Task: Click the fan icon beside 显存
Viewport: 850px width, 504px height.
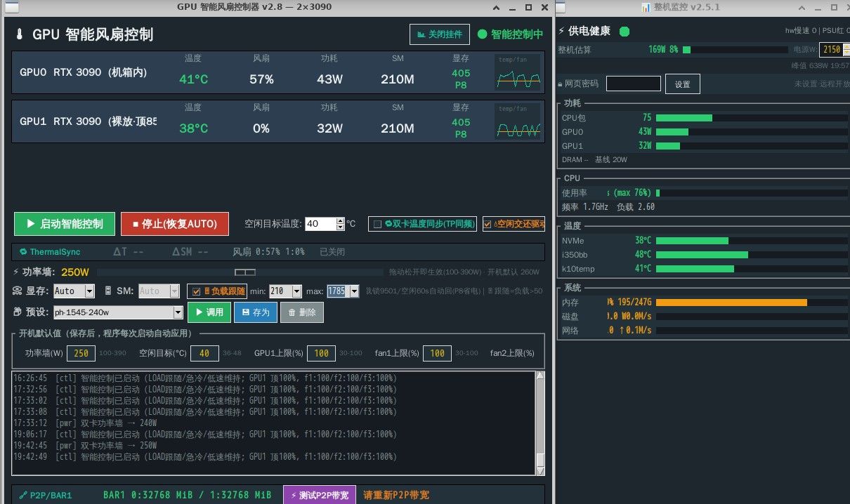Action: coord(18,291)
